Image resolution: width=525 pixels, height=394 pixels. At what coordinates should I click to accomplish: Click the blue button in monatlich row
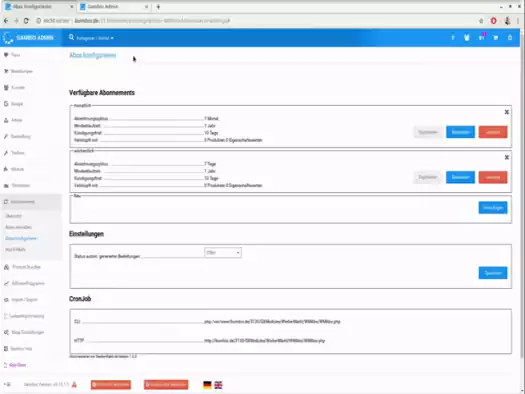tap(460, 132)
